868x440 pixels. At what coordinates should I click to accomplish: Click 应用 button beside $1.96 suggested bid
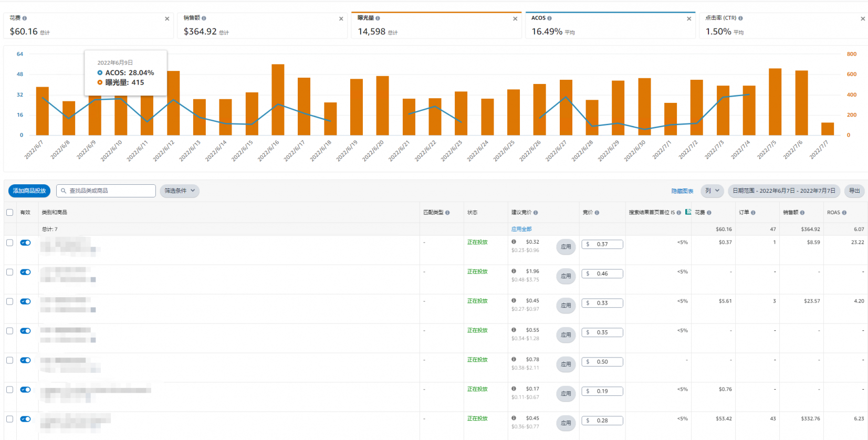pyautogui.click(x=566, y=276)
